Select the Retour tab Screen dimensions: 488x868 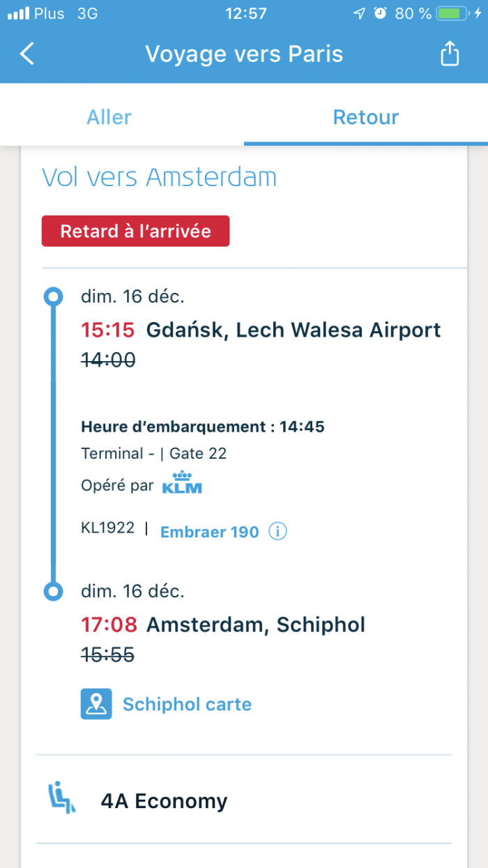point(365,117)
